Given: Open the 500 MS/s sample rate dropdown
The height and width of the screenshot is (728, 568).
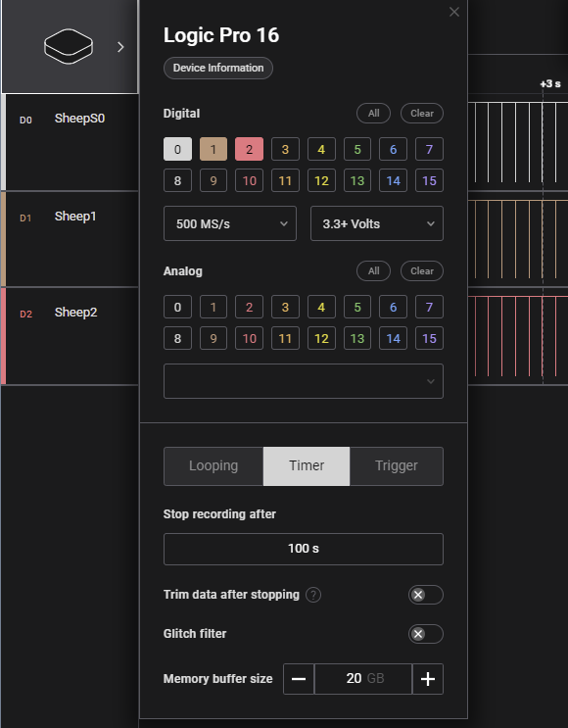Looking at the screenshot, I should [230, 223].
